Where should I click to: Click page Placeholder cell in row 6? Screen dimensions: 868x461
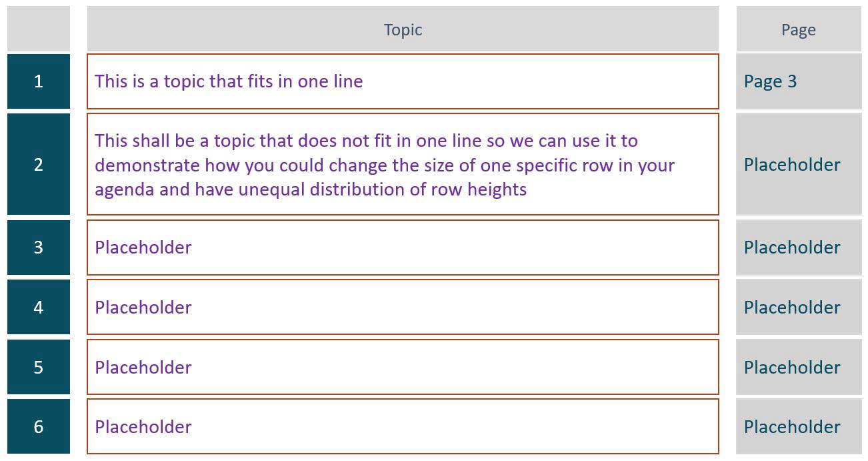coord(799,426)
